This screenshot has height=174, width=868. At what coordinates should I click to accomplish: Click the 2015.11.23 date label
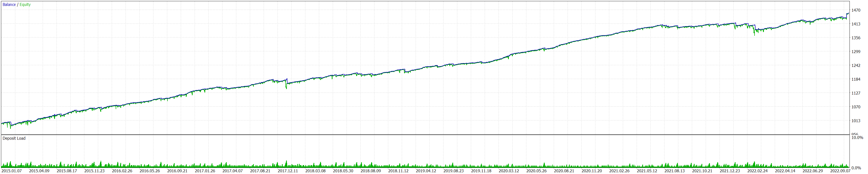pyautogui.click(x=94, y=171)
